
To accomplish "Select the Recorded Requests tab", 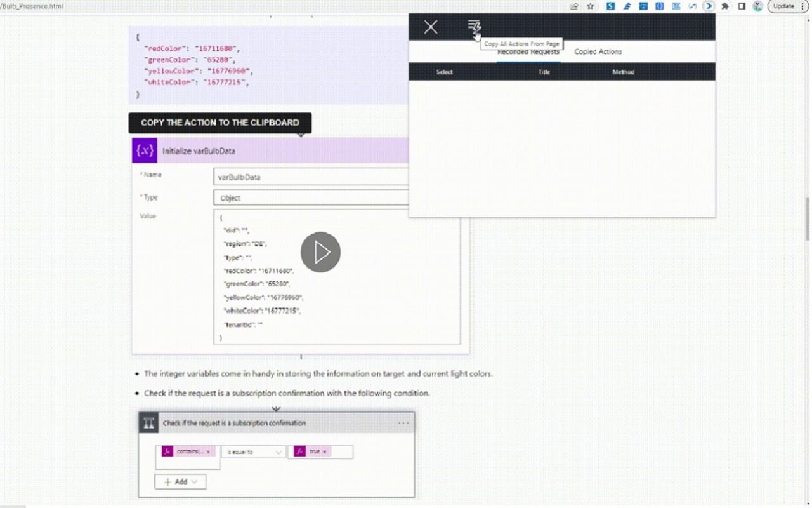I will coord(528,51).
